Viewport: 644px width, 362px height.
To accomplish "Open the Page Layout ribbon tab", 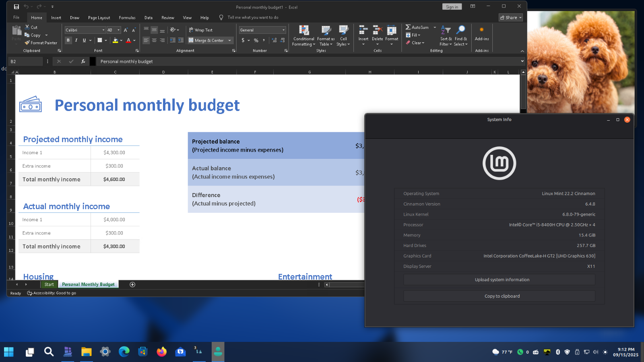I will point(99,18).
